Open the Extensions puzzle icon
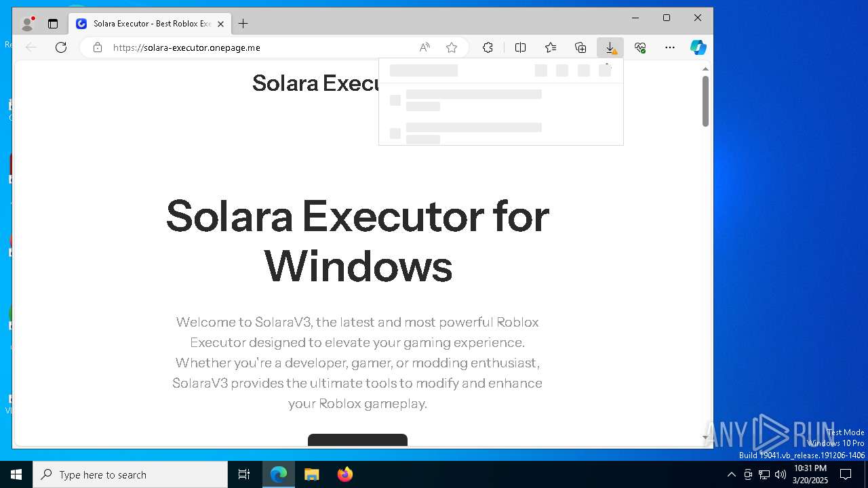The image size is (868, 488). [488, 47]
